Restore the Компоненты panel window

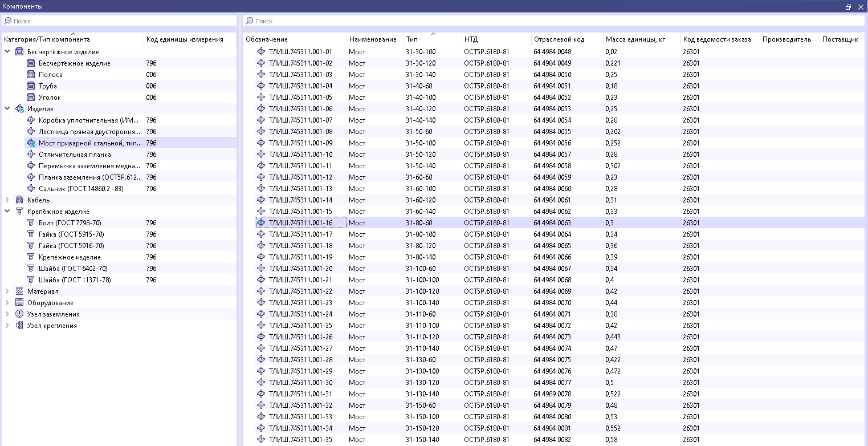(x=848, y=6)
